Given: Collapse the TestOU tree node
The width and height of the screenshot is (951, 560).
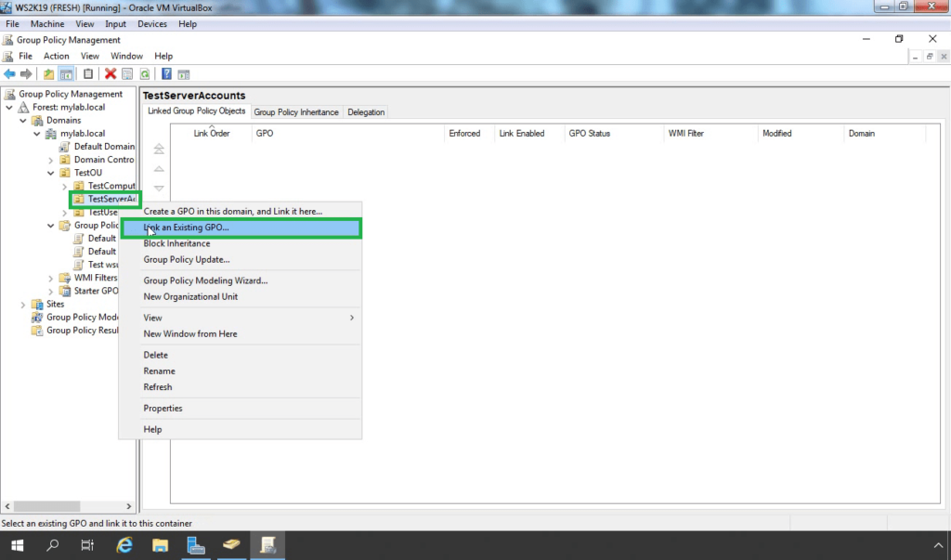Looking at the screenshot, I should [51, 173].
